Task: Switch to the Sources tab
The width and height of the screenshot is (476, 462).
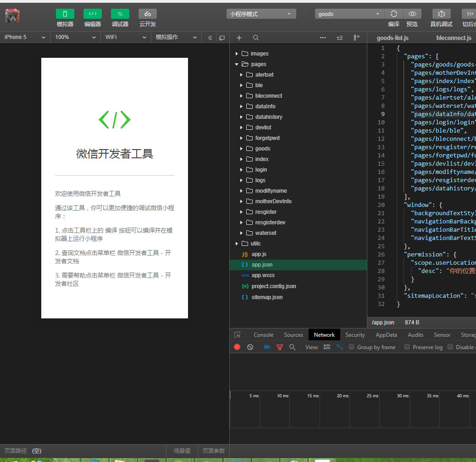Action: (x=293, y=335)
